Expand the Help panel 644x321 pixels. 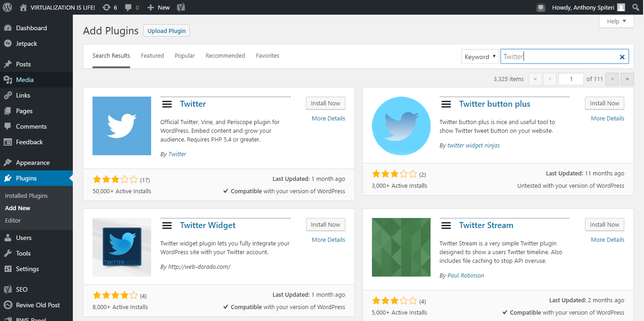(x=617, y=21)
